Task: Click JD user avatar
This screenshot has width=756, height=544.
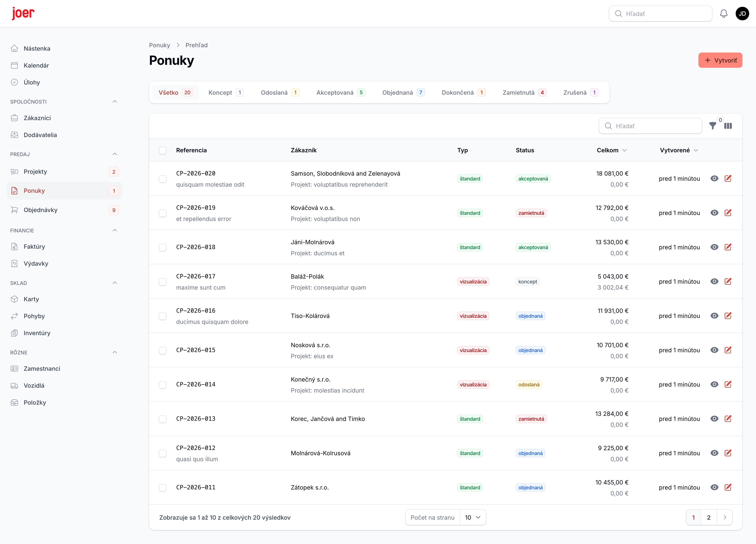Action: [742, 14]
